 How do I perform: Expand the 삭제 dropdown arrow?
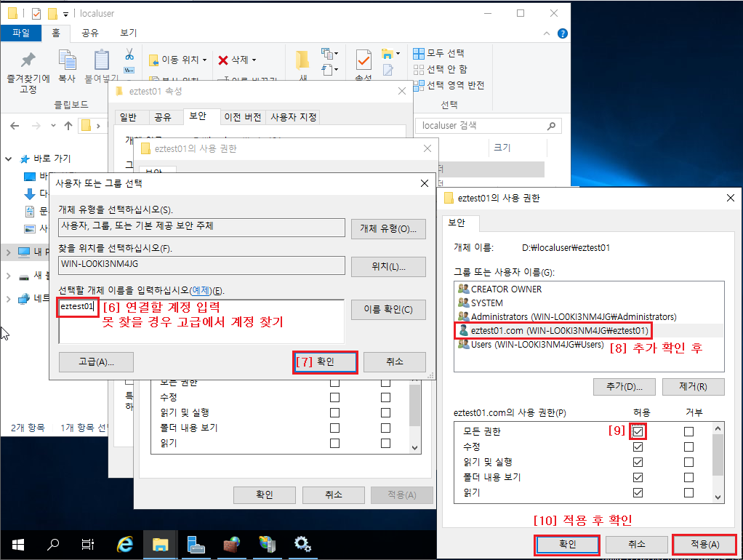(254, 60)
